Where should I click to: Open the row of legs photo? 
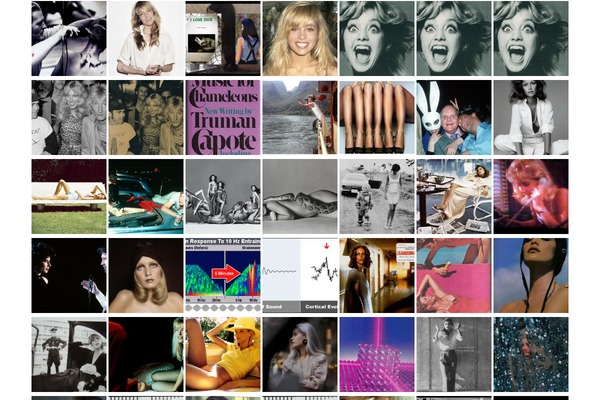[377, 118]
